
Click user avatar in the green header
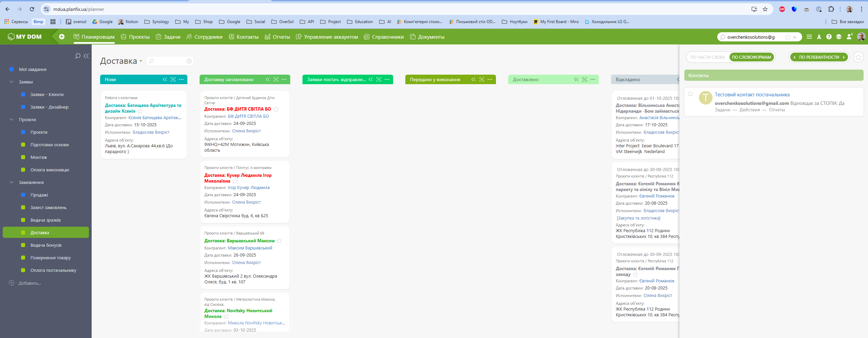coord(861,36)
